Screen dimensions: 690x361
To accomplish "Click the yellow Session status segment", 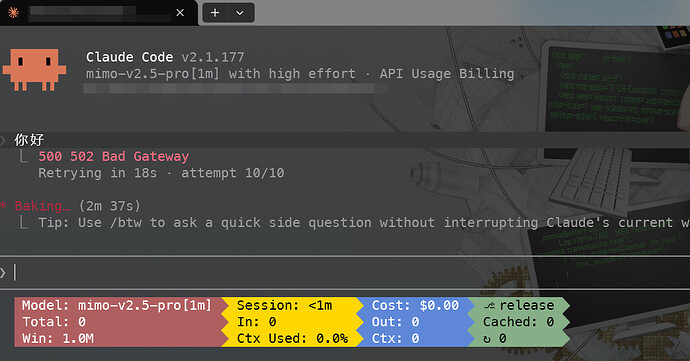I will click(x=291, y=322).
